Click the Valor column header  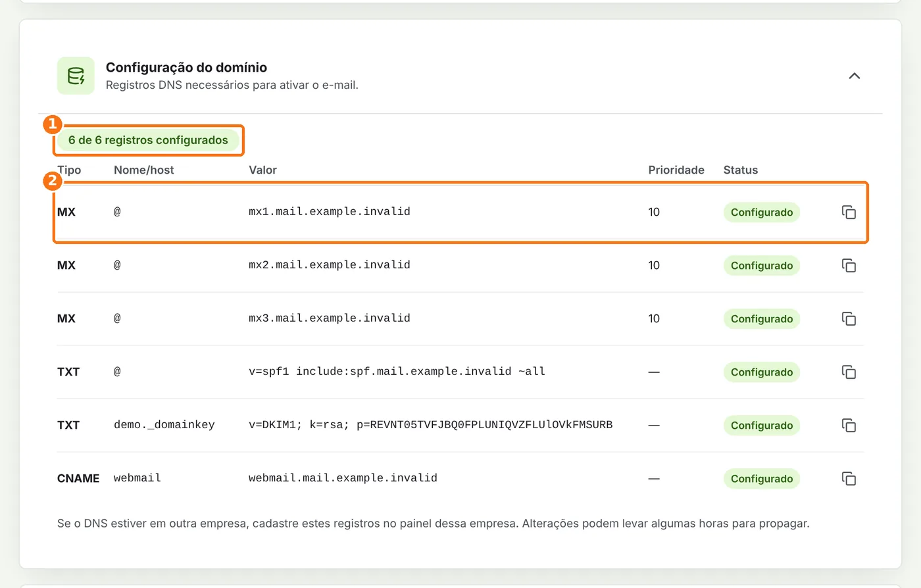262,170
